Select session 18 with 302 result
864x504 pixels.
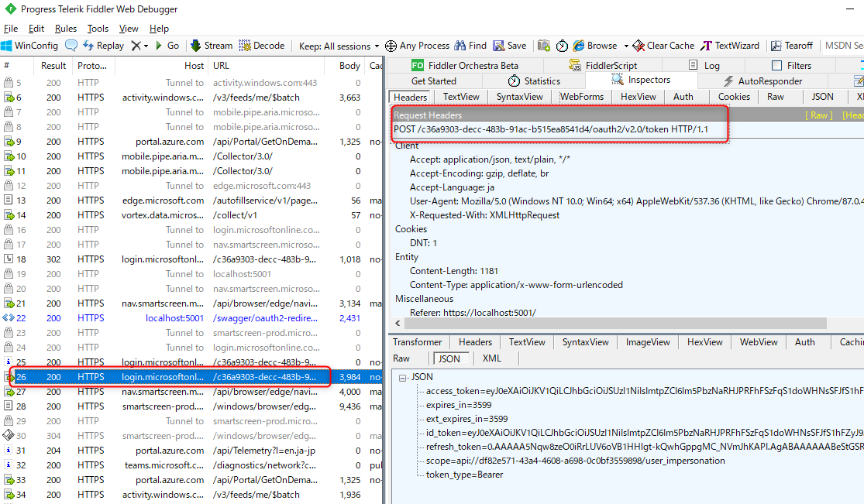191,259
